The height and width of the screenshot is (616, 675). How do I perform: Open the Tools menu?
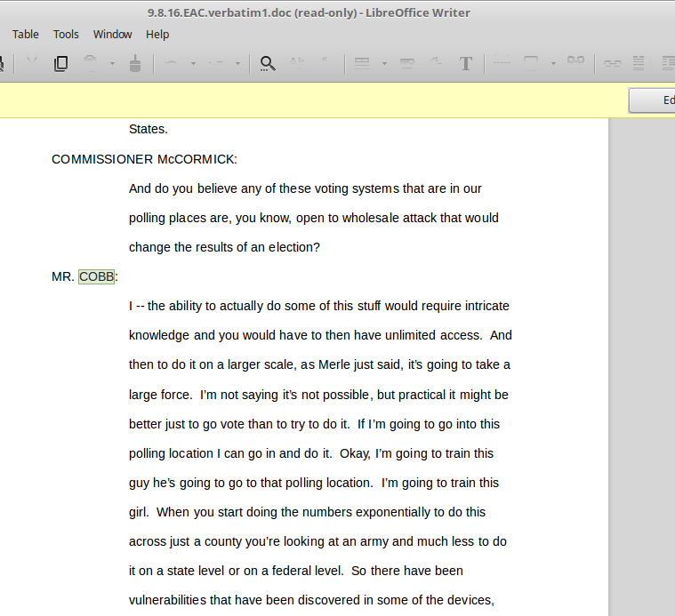[x=66, y=35]
